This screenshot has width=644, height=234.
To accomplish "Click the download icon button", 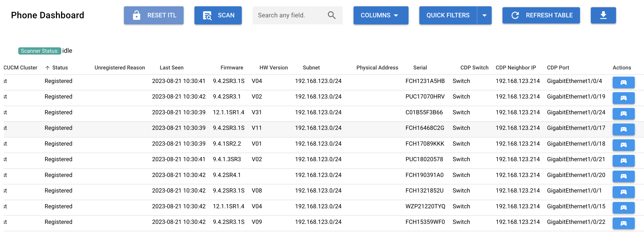I will tap(603, 15).
